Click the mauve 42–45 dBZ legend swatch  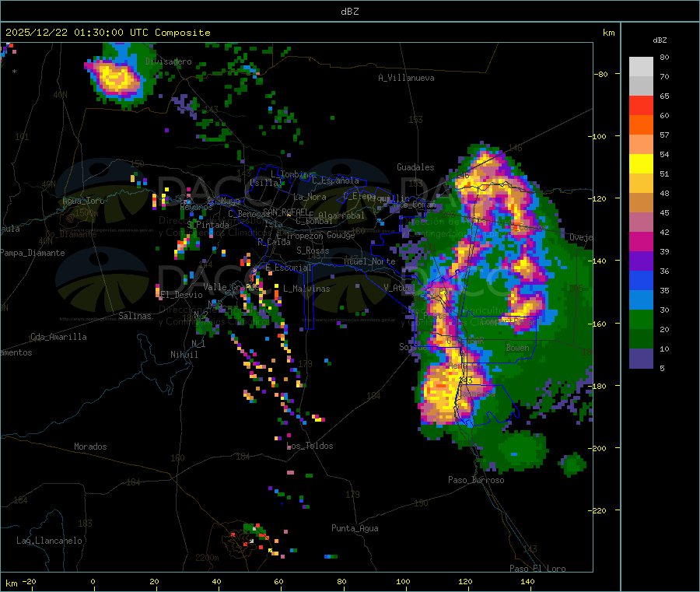[641, 222]
